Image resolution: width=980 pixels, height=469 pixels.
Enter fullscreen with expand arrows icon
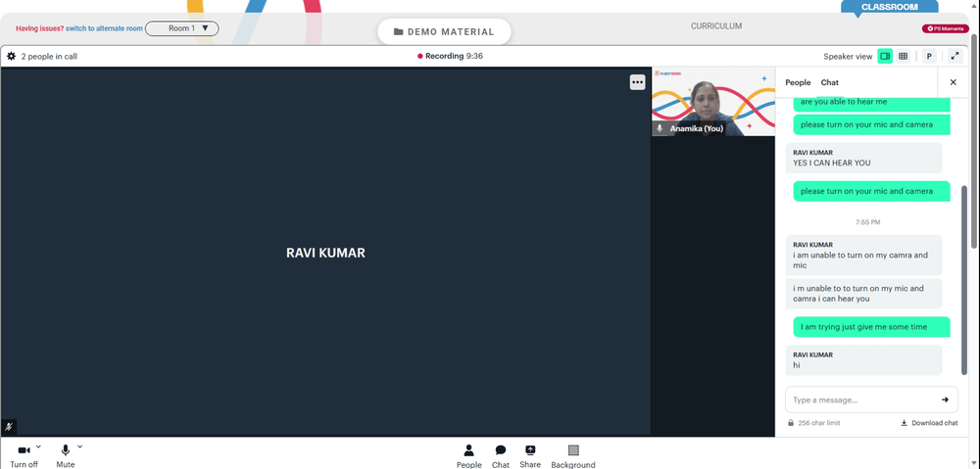tap(955, 56)
